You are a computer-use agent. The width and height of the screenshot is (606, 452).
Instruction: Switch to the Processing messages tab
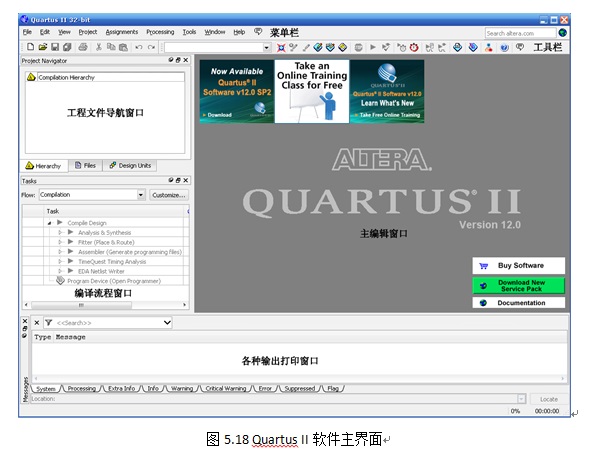[82, 388]
